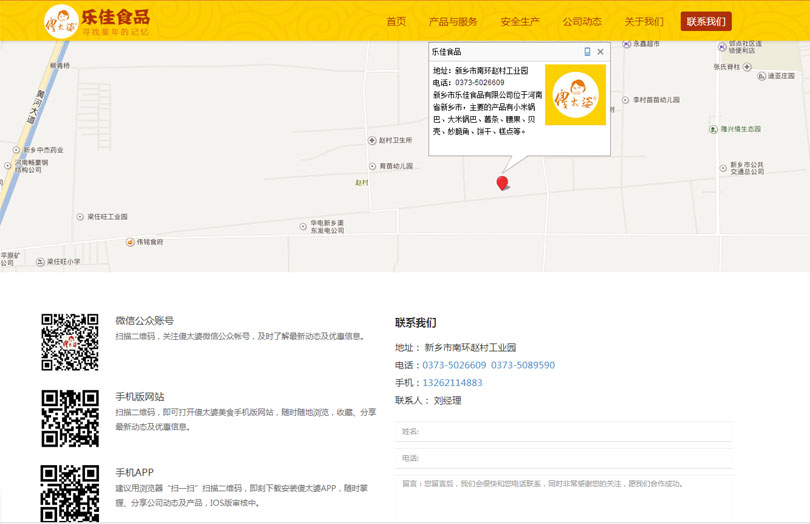
Task: Click the 赵村卫生所 clinic map marker
Action: [372, 141]
